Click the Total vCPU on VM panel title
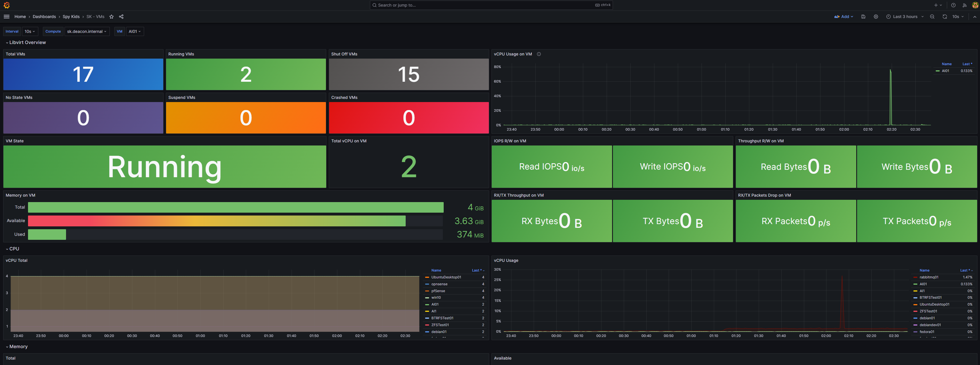 click(x=348, y=141)
